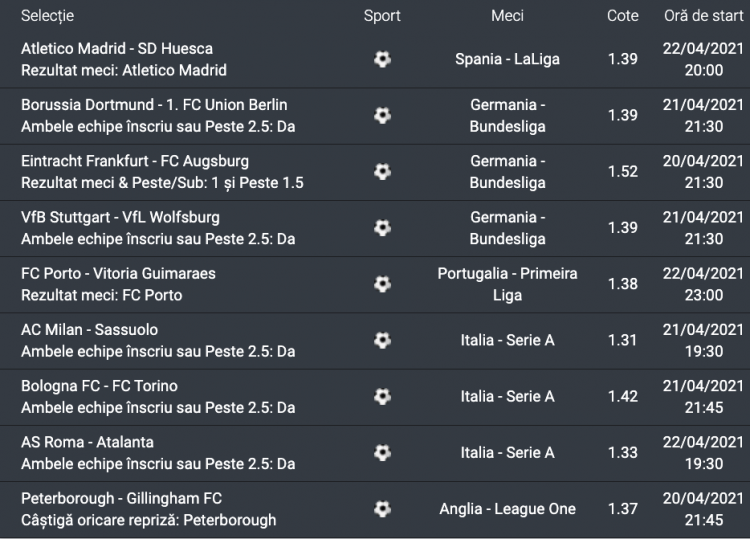Click the football icon in AC Milan row

tap(382, 340)
